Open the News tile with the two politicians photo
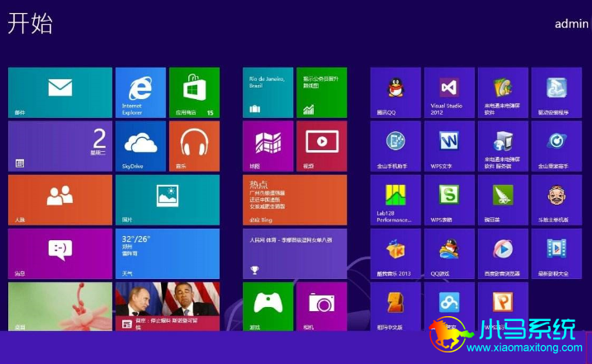 click(168, 306)
